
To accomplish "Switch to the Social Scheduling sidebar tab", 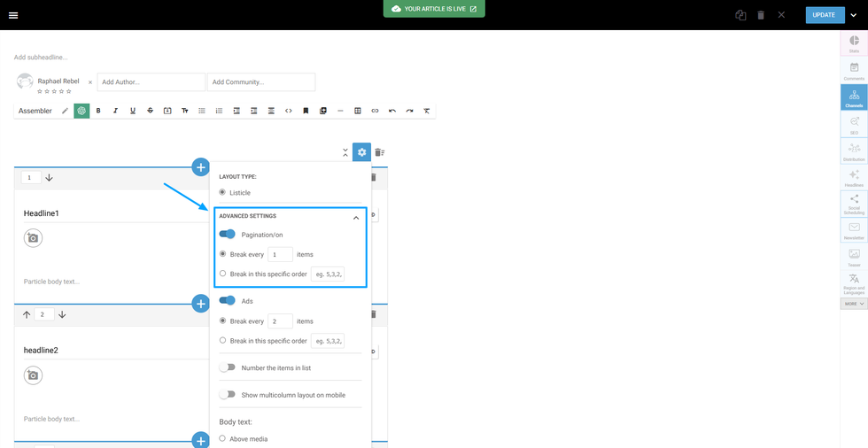I will point(854,204).
